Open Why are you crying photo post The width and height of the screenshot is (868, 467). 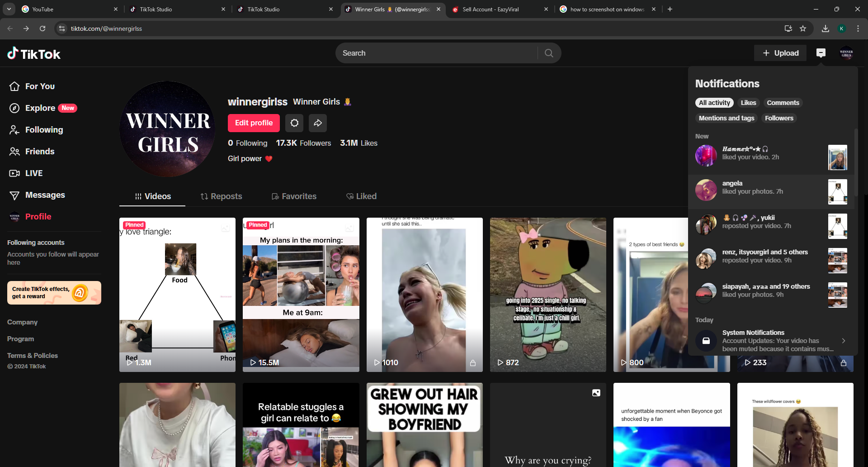[x=548, y=425]
